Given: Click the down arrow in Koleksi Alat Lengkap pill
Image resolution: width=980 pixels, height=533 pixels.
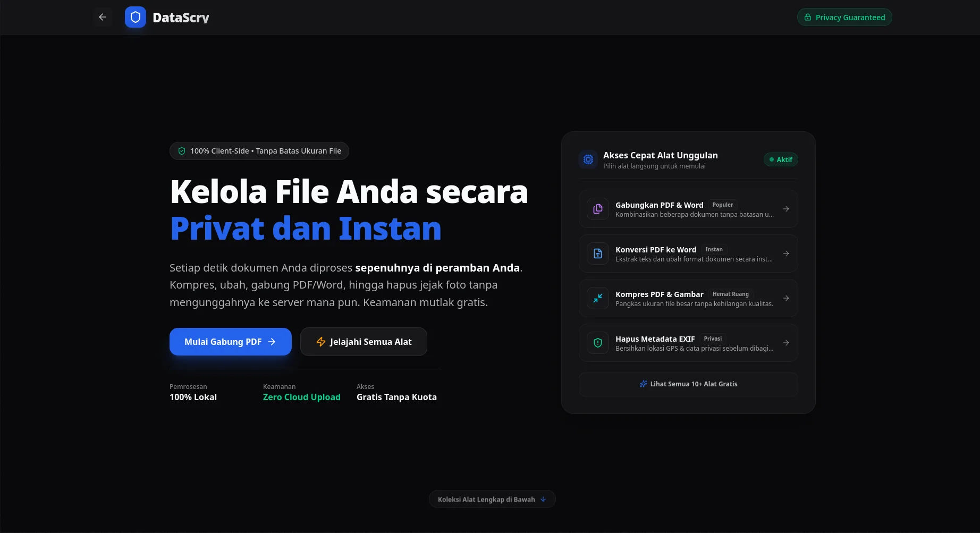Looking at the screenshot, I should [x=543, y=499].
